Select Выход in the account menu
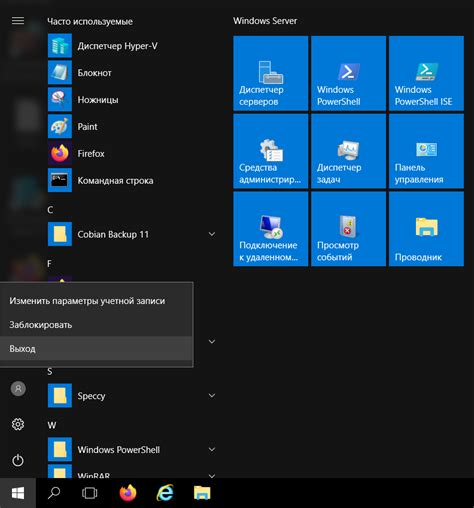 96,348
